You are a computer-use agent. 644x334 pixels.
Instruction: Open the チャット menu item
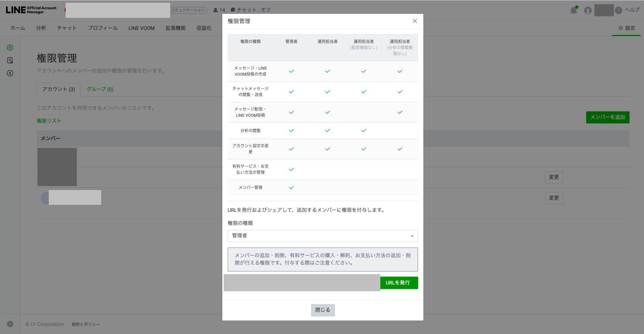pyautogui.click(x=67, y=28)
